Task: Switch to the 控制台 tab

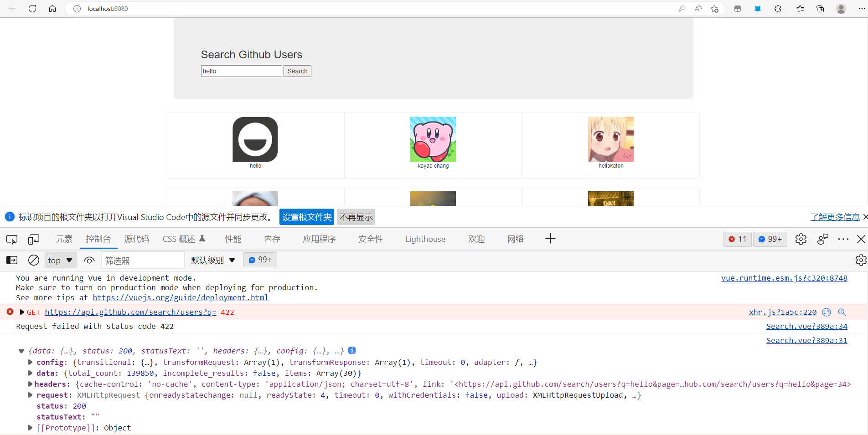Action: point(98,239)
